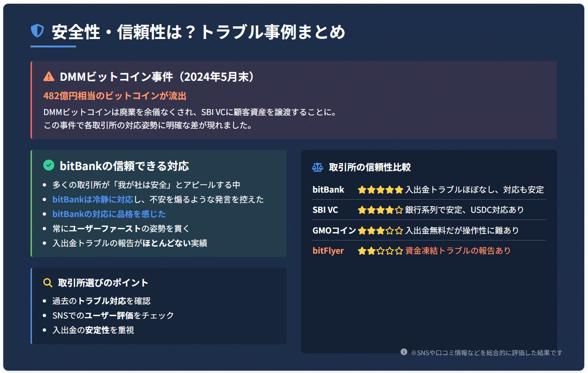Click the bullet 常にユーザーファーストの姿勢を貫く
This screenshot has height=373, width=588.
[121, 229]
